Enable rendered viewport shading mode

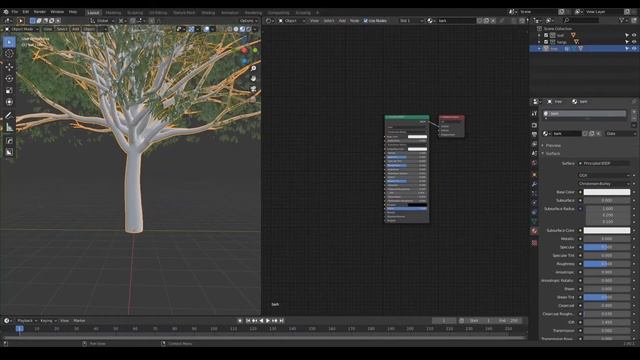249,29
